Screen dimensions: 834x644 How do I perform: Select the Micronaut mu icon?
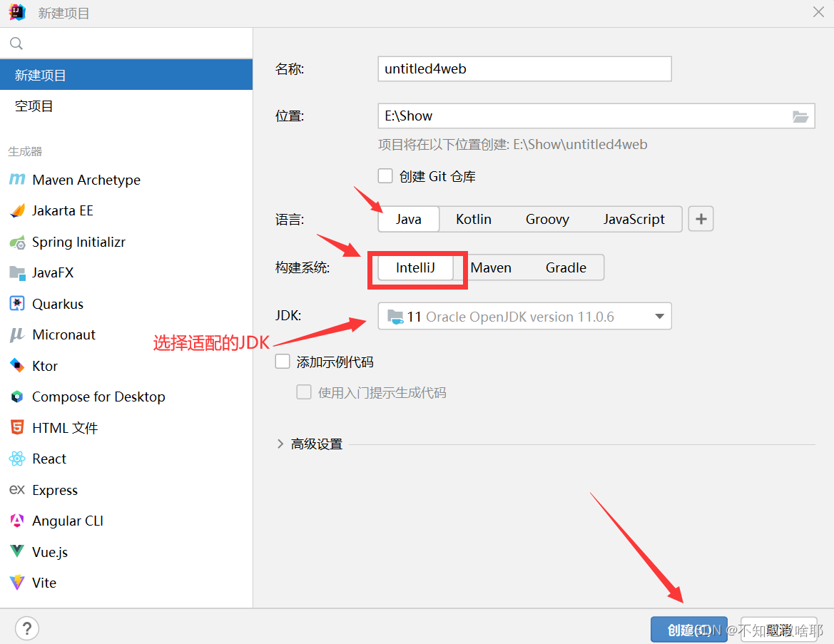[x=17, y=334]
